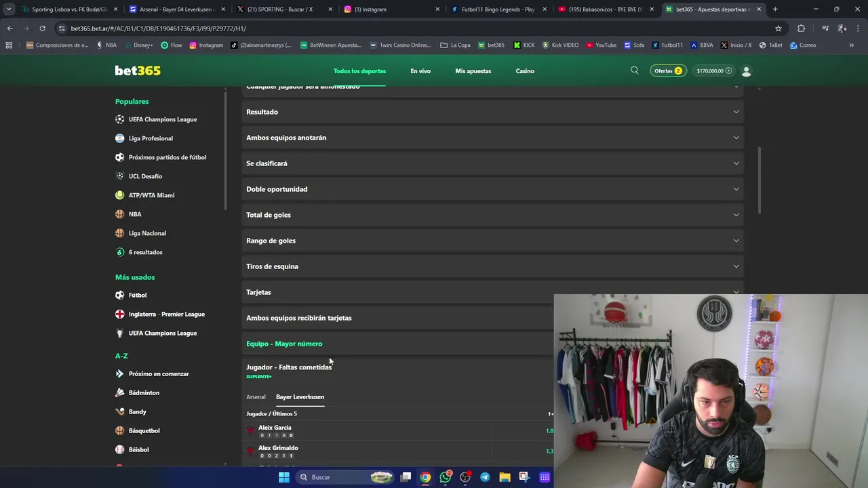Expand Tiros de esquina market

(493, 266)
